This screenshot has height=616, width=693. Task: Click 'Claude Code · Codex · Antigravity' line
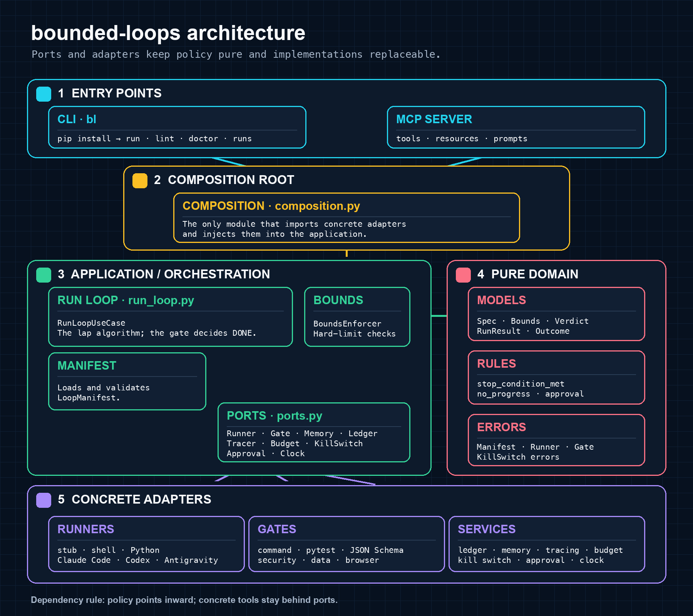137,560
